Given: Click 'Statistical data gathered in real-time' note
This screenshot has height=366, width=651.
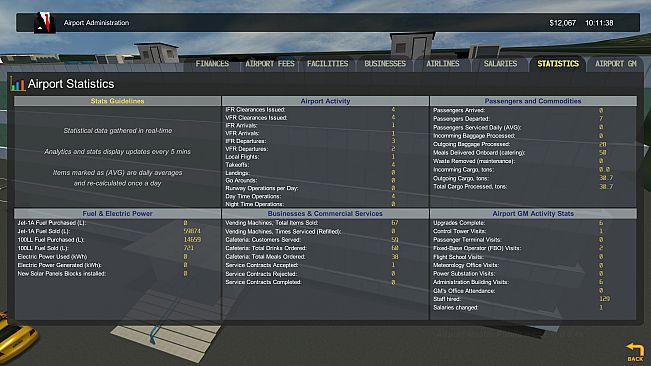Looking at the screenshot, I should [x=117, y=130].
